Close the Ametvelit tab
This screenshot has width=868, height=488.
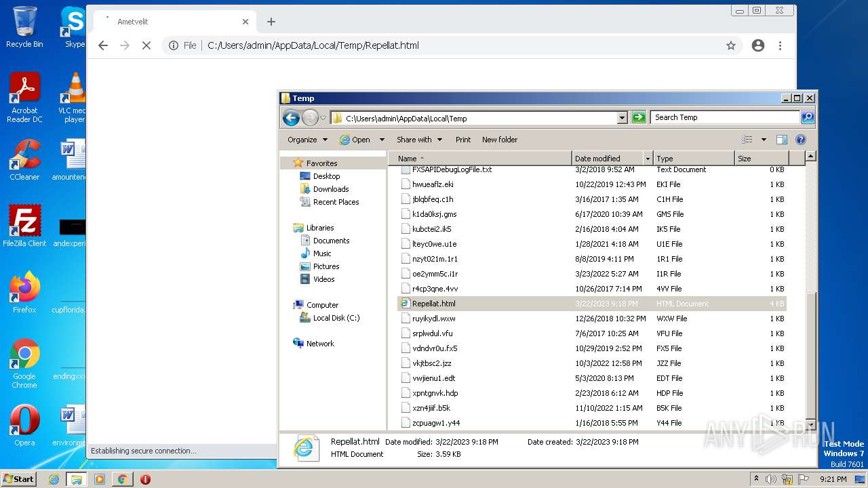(x=245, y=22)
